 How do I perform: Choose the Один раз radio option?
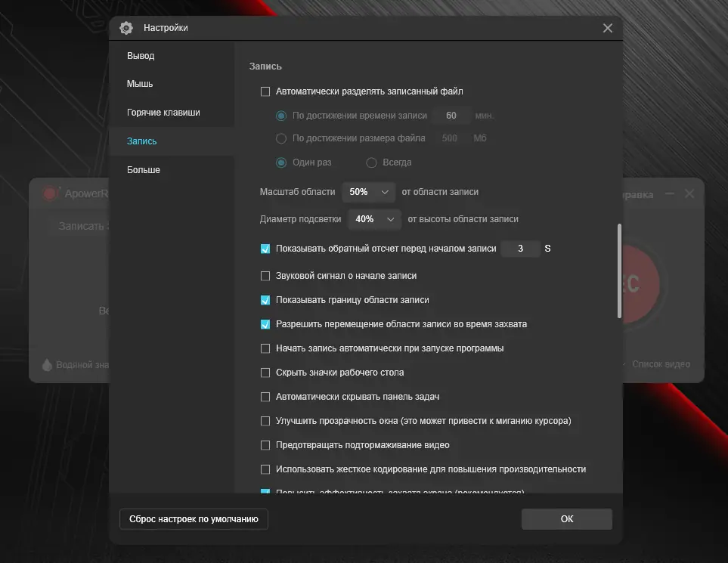(x=281, y=162)
